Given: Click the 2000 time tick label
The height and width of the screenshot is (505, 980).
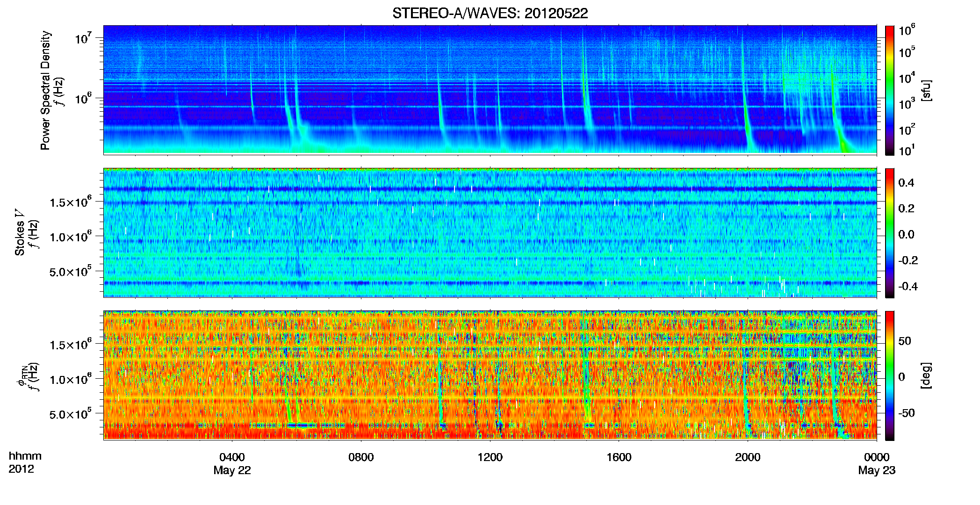Looking at the screenshot, I should [748, 457].
